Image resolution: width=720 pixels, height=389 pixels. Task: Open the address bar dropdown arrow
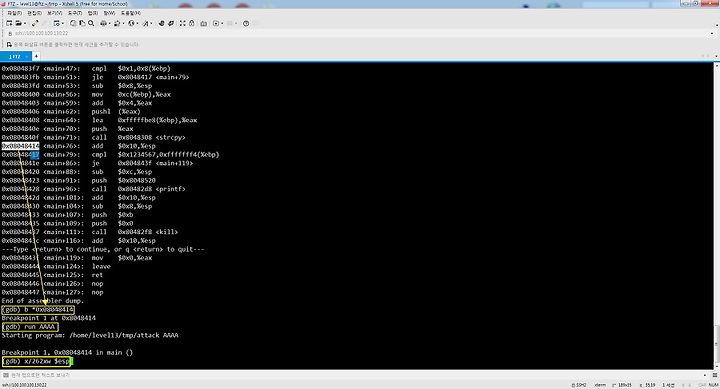click(x=712, y=34)
